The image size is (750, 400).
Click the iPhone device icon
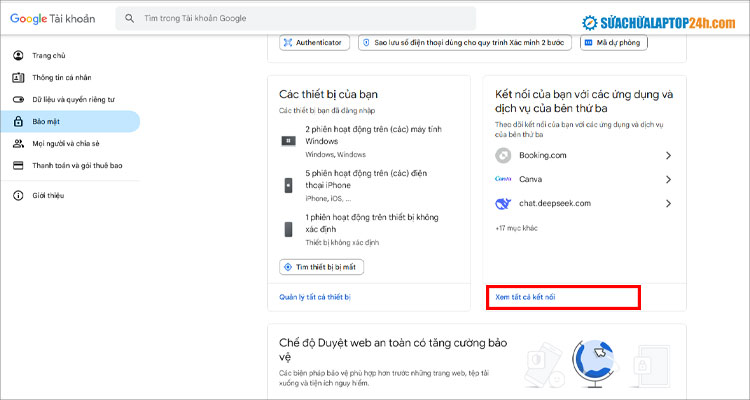click(288, 185)
